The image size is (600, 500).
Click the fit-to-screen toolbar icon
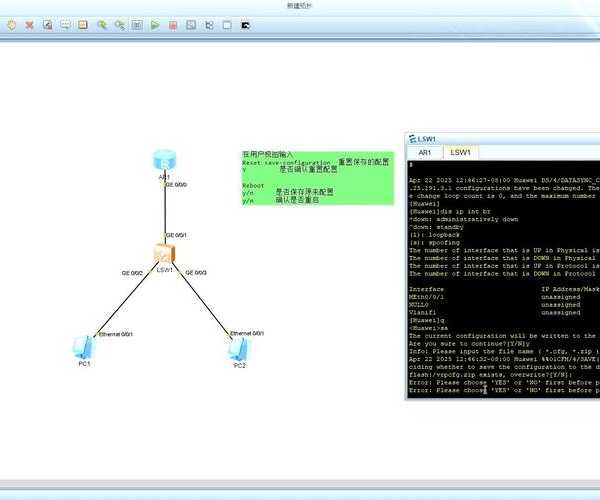click(x=137, y=24)
